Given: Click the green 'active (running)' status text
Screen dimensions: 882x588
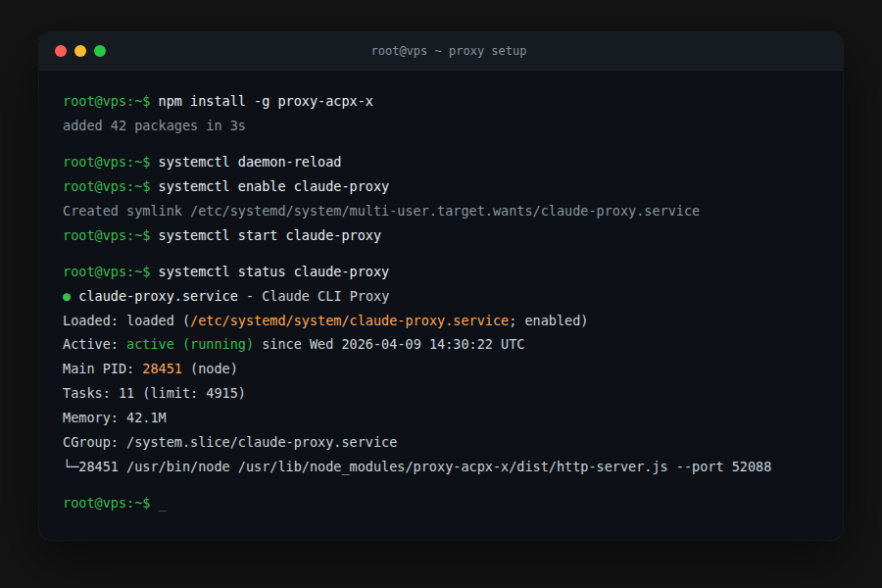Looking at the screenshot, I should pyautogui.click(x=189, y=345).
